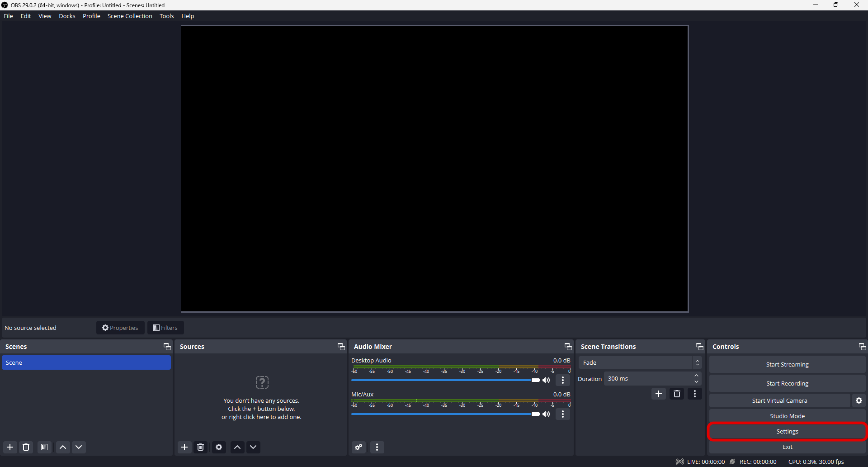Open the Settings button in Controls
The height and width of the screenshot is (467, 868).
(787, 431)
